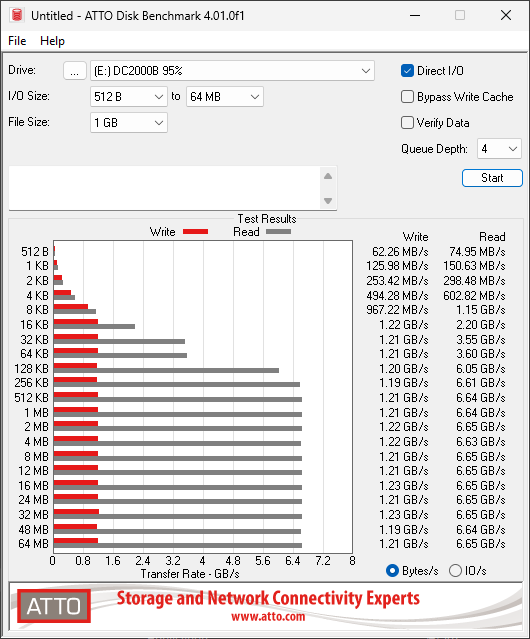Open the maximum I/O Size dropdown (64 MB)

click(x=225, y=97)
